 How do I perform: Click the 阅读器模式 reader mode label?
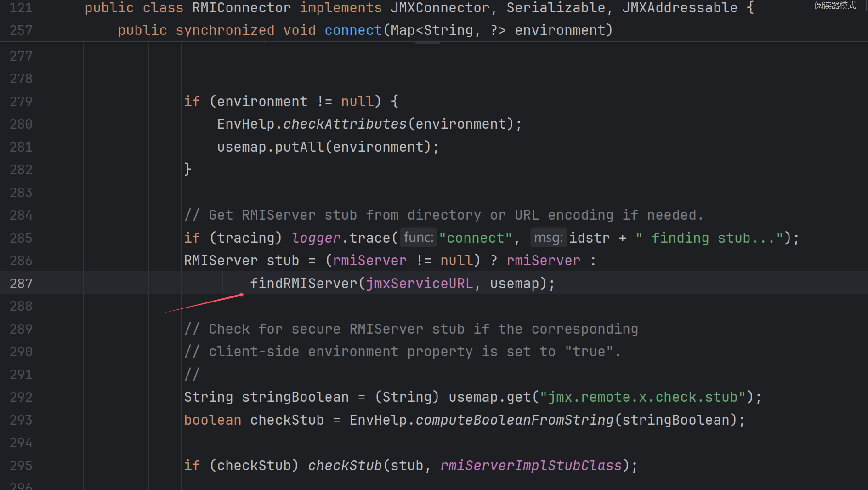pyautogui.click(x=835, y=6)
